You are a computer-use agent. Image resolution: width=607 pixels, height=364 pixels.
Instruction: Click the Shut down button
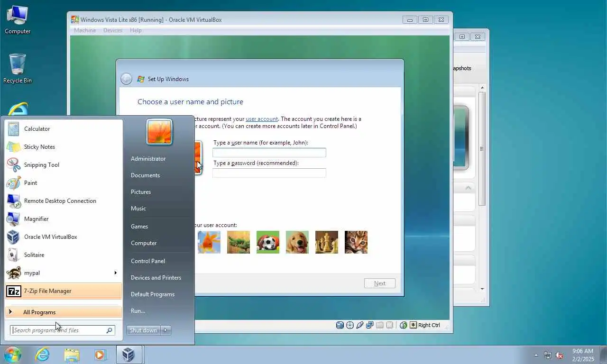click(x=144, y=330)
